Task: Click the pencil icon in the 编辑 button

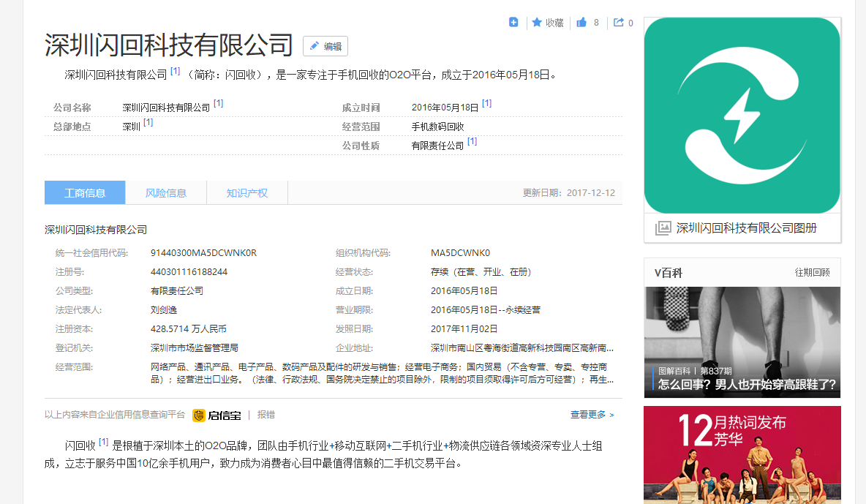Action: click(x=314, y=46)
